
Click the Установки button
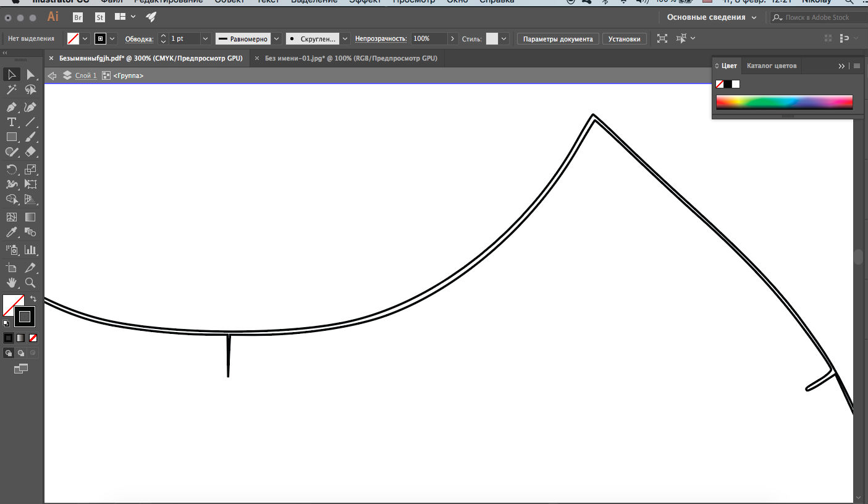(624, 39)
